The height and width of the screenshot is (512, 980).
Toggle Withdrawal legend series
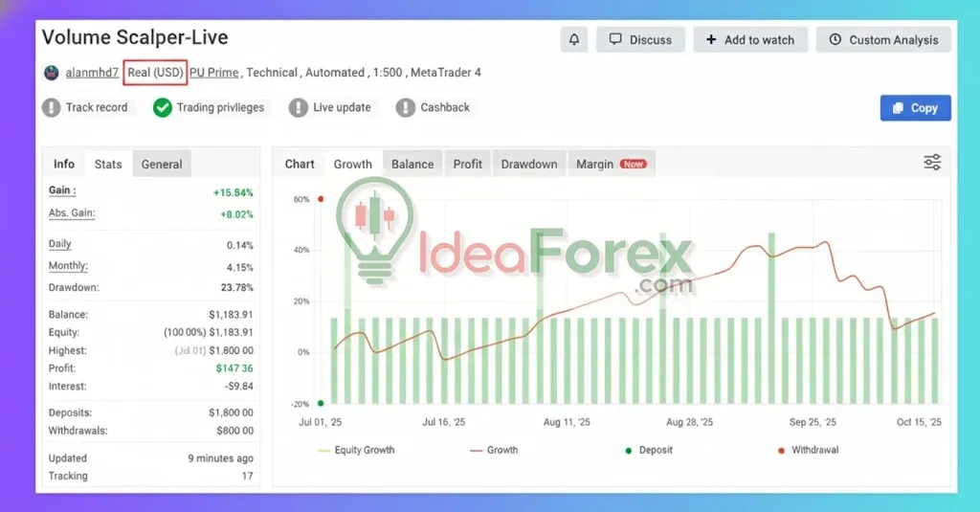click(808, 450)
